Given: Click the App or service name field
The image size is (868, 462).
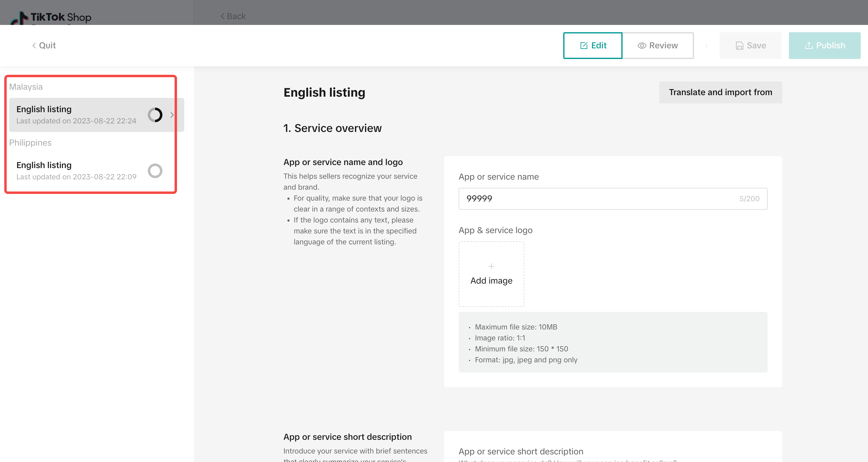Looking at the screenshot, I should (613, 199).
